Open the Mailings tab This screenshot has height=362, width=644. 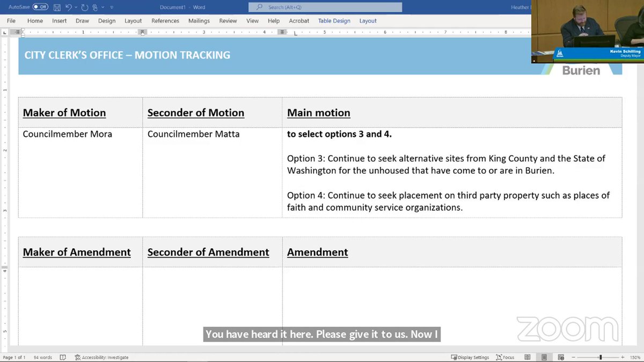[x=199, y=21]
